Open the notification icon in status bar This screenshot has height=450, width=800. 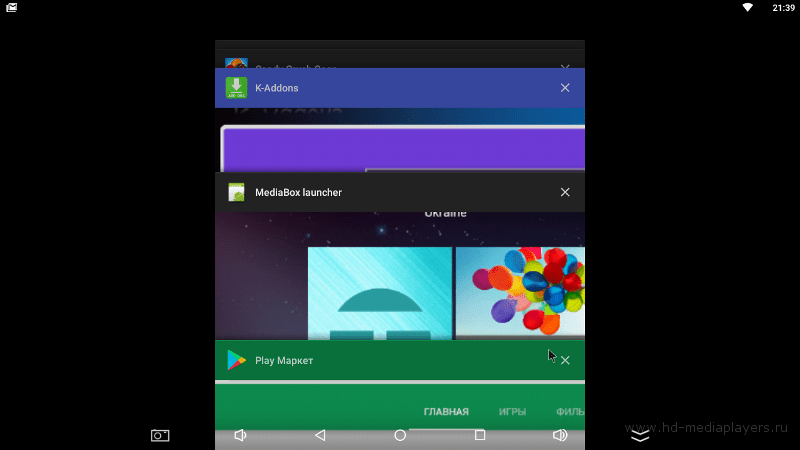point(11,7)
